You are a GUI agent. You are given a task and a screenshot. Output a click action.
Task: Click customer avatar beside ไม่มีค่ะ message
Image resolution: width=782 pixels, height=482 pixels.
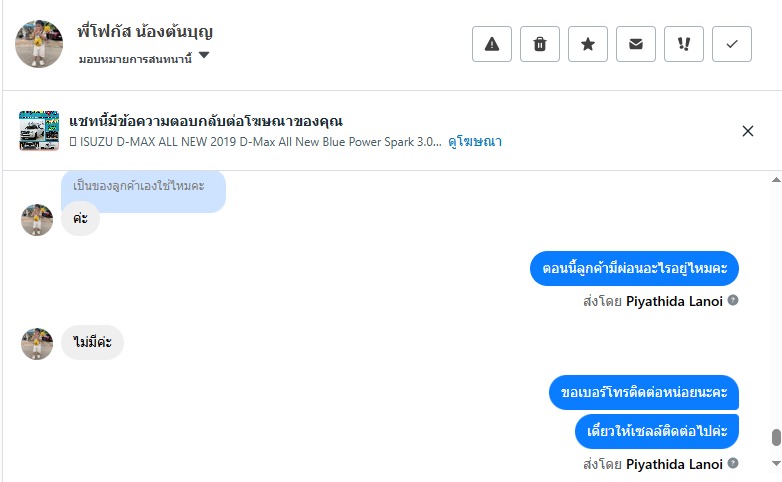point(37,344)
